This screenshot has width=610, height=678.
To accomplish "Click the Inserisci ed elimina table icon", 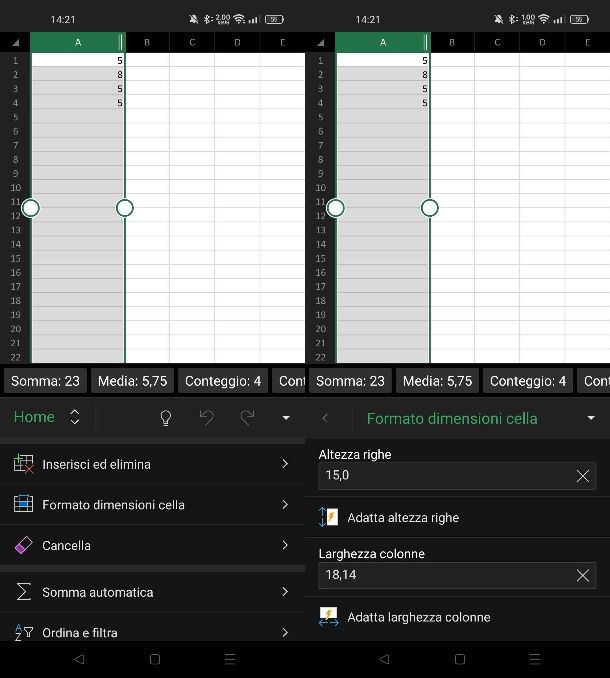I will (x=23, y=464).
